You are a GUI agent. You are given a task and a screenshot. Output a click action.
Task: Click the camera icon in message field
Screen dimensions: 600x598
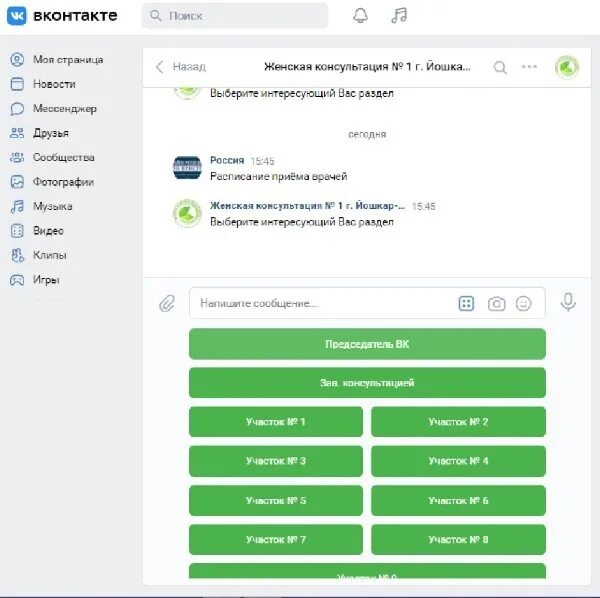[x=496, y=304]
